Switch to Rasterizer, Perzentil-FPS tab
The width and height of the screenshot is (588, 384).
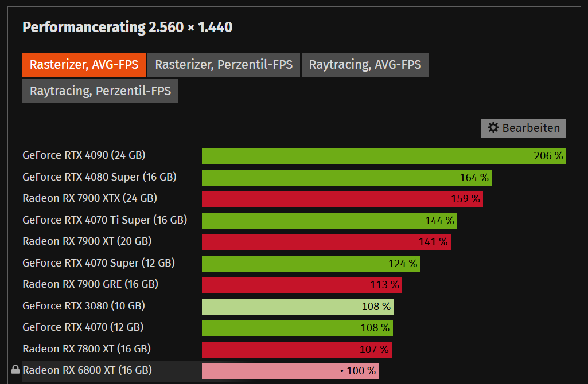pos(224,65)
